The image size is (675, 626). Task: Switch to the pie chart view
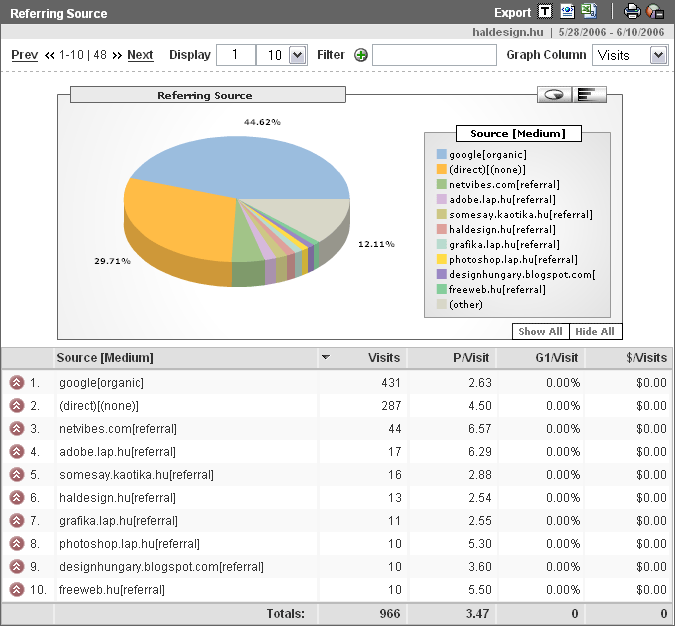tap(554, 94)
